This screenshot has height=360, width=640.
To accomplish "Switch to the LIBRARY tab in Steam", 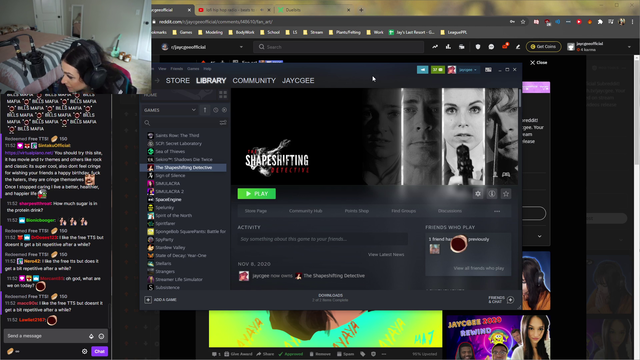I will tap(211, 80).
